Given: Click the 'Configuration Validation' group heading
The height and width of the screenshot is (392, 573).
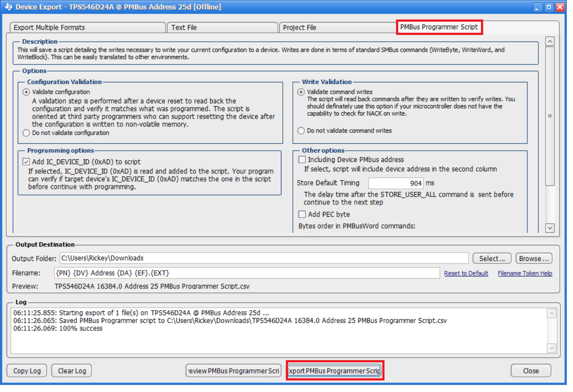Looking at the screenshot, I should pyautogui.click(x=65, y=82).
